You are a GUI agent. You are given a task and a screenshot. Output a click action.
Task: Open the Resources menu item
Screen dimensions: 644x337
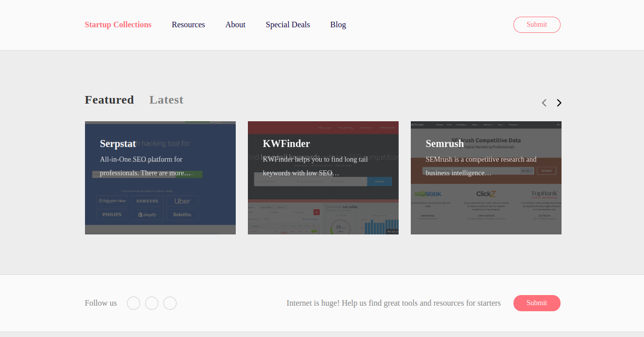tap(188, 25)
